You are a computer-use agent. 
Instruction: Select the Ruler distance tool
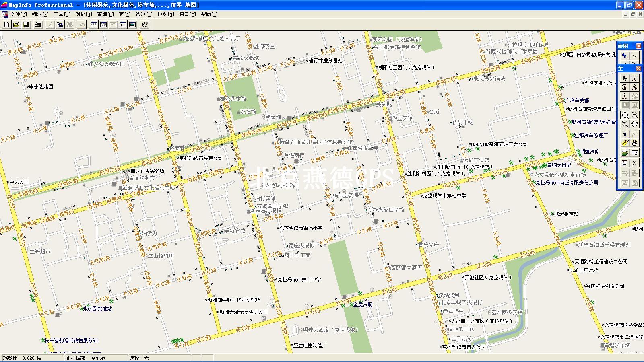(x=634, y=153)
